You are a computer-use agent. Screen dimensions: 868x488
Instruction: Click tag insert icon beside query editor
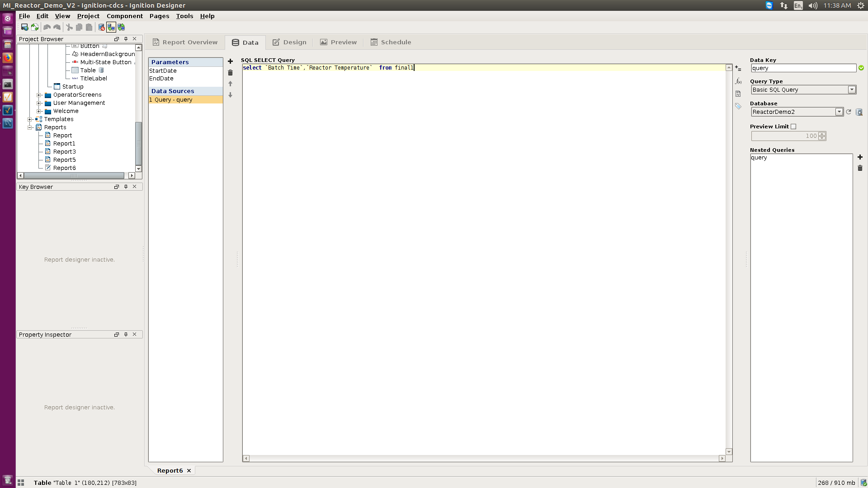point(738,106)
